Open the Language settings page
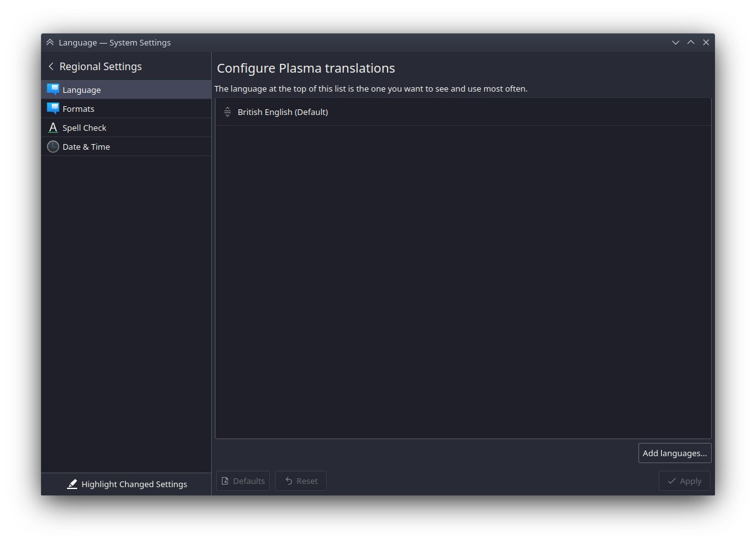Image resolution: width=756 pixels, height=544 pixels. click(x=126, y=90)
